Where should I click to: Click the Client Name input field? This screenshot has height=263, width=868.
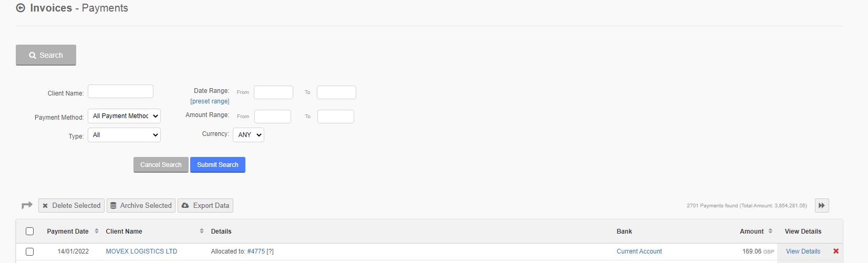(120, 91)
